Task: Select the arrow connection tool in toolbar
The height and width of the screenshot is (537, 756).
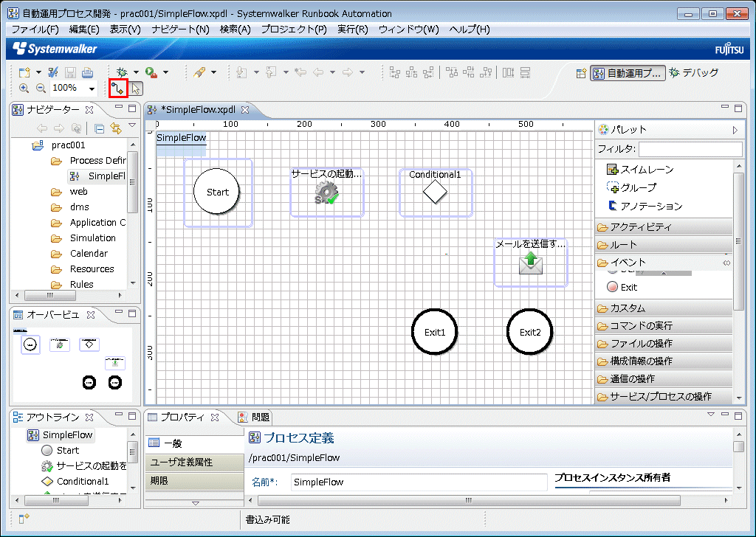Action: click(x=118, y=89)
